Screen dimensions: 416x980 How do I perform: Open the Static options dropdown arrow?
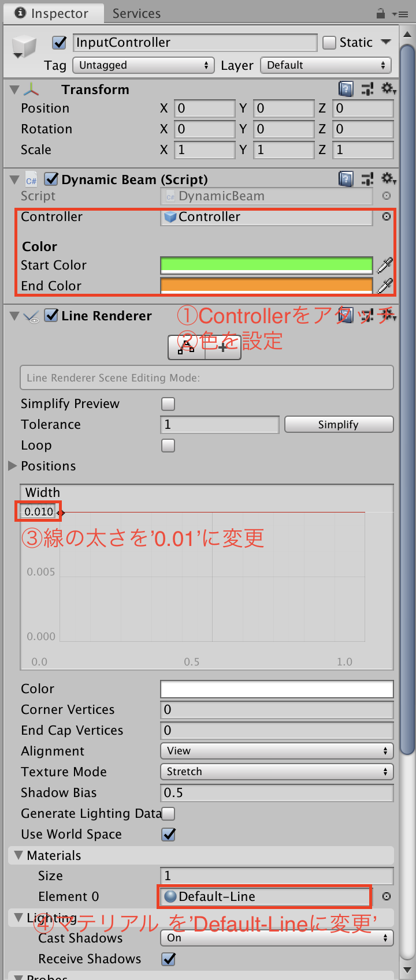tap(387, 42)
